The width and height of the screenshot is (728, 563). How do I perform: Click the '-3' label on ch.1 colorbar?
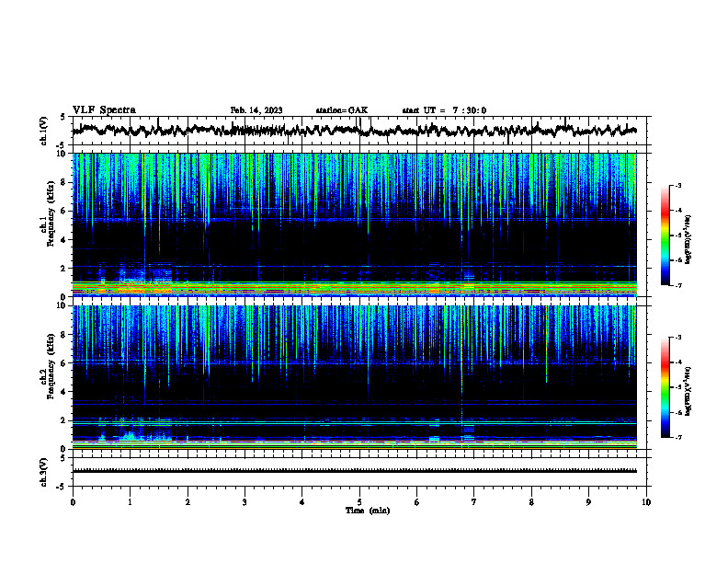pos(677,185)
